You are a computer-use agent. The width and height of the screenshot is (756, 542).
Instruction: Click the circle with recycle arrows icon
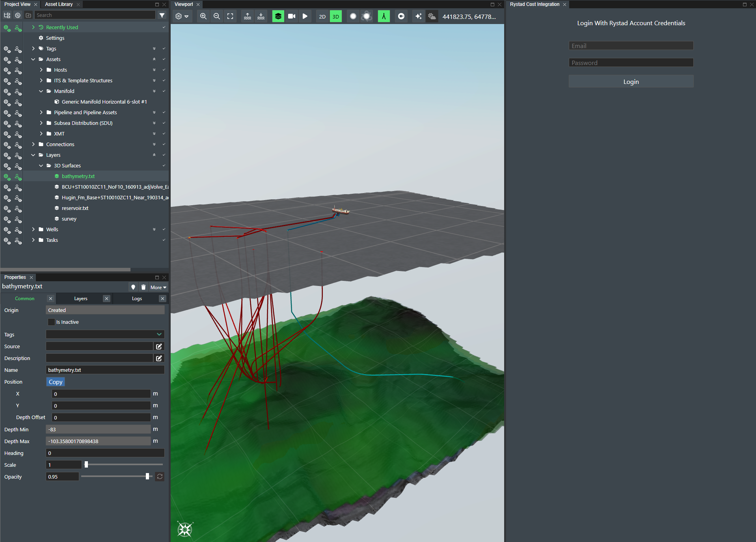click(367, 17)
